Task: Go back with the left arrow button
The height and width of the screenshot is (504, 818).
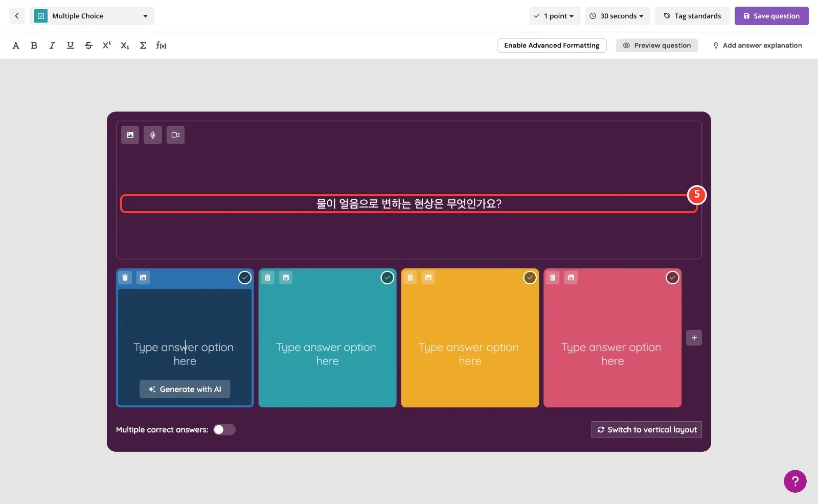Action: tap(16, 16)
